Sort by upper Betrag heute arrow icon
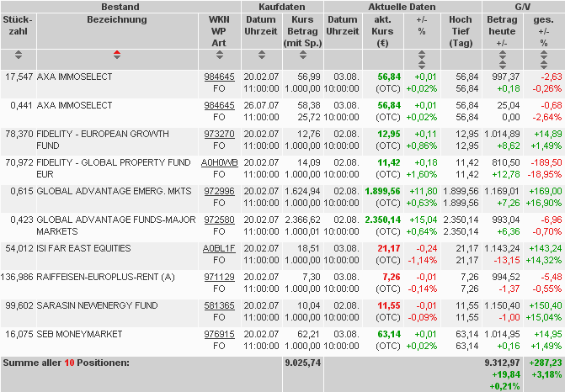 click(503, 55)
